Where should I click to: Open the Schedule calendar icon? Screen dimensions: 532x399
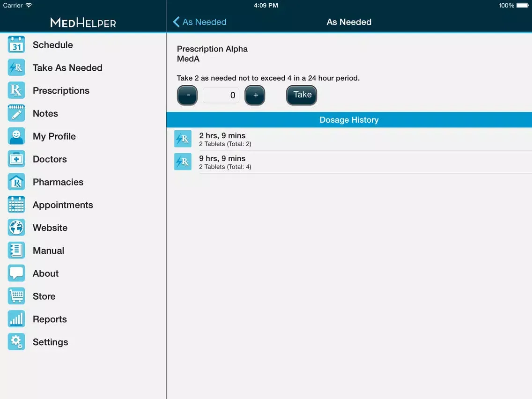[16, 45]
